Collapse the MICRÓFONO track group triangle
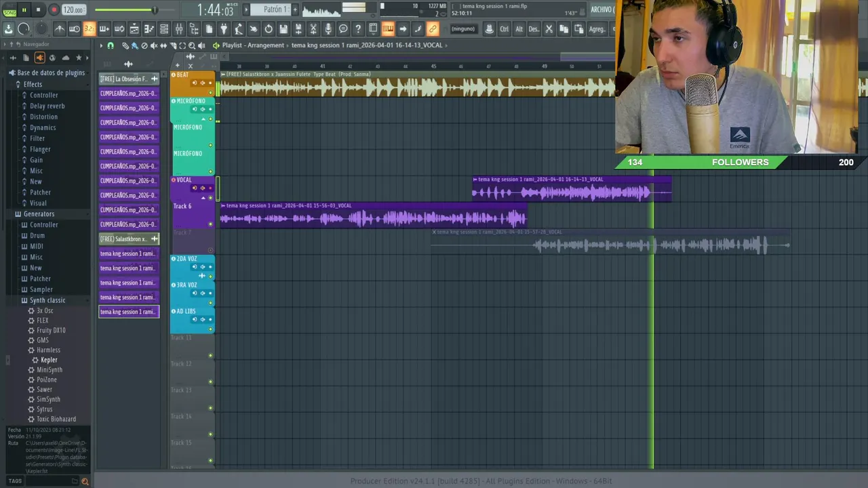Image resolution: width=868 pixels, height=488 pixels. pos(203,119)
